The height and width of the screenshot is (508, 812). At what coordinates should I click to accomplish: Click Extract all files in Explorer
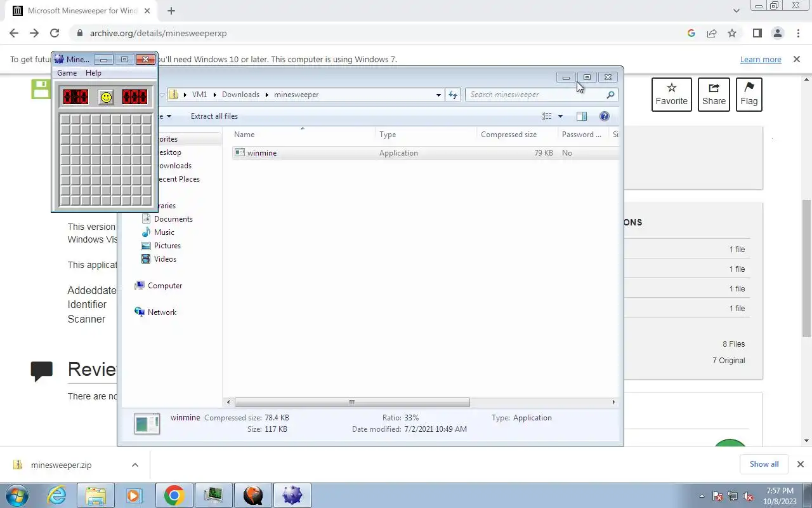tap(214, 116)
